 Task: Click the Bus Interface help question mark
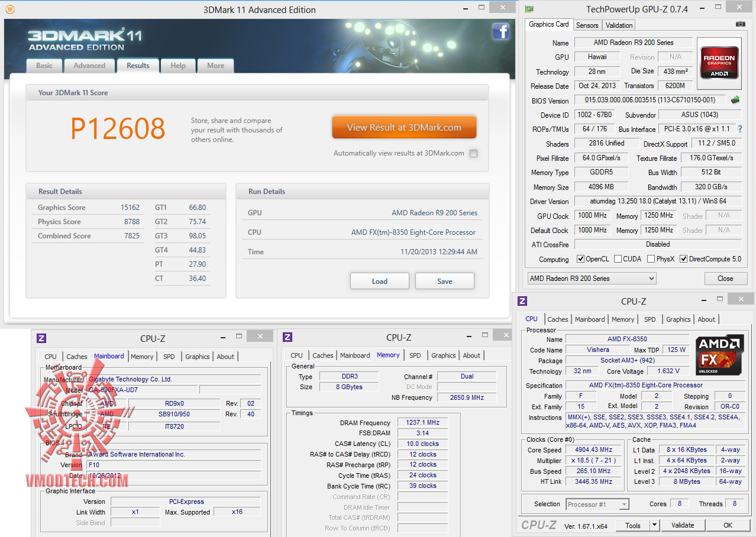(739, 129)
